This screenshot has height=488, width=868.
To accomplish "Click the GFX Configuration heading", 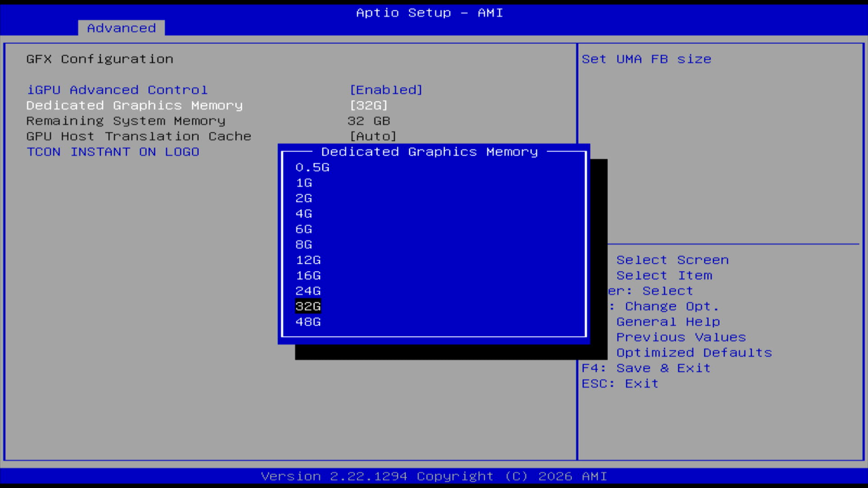I will pyautogui.click(x=100, y=59).
